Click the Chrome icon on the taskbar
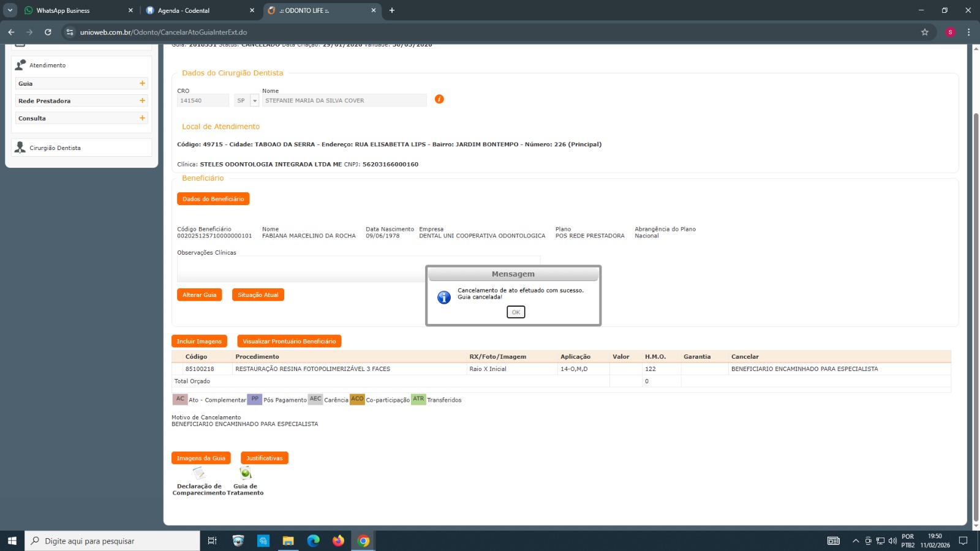 (x=363, y=541)
